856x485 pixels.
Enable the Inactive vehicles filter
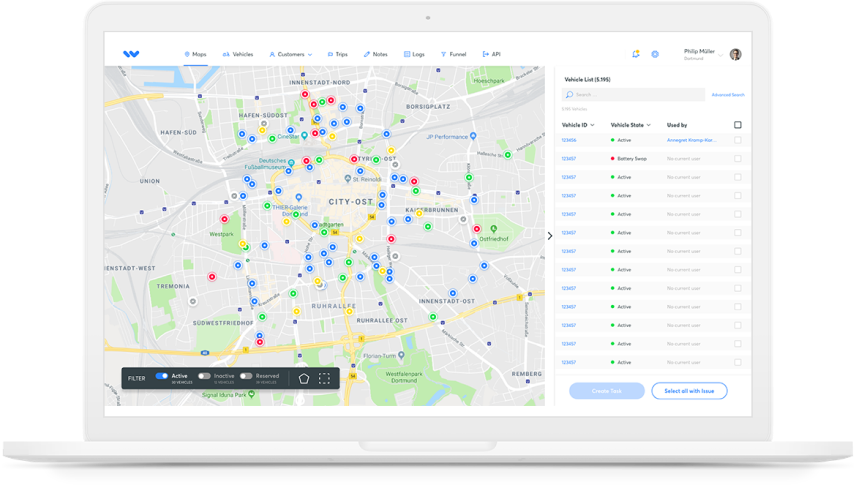(204, 377)
